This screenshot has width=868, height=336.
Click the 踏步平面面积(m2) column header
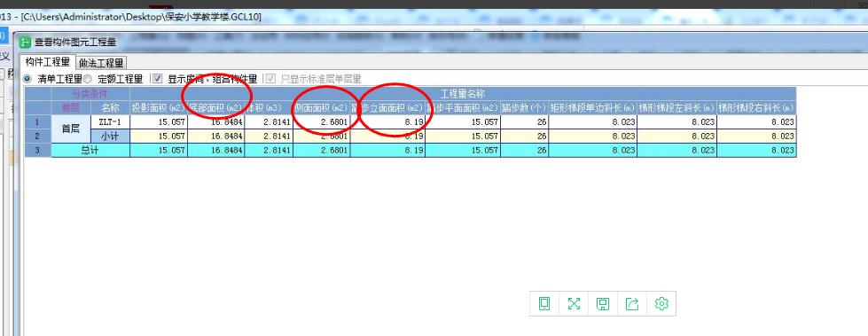(x=463, y=107)
